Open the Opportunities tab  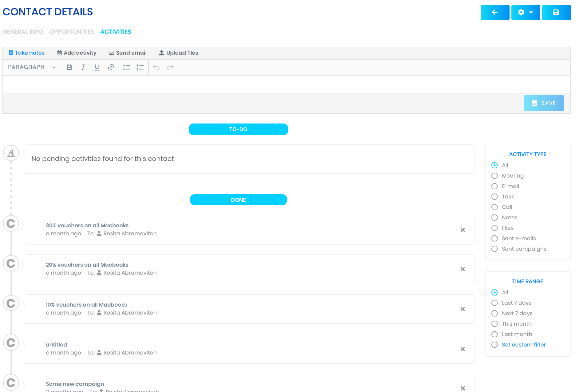click(72, 32)
